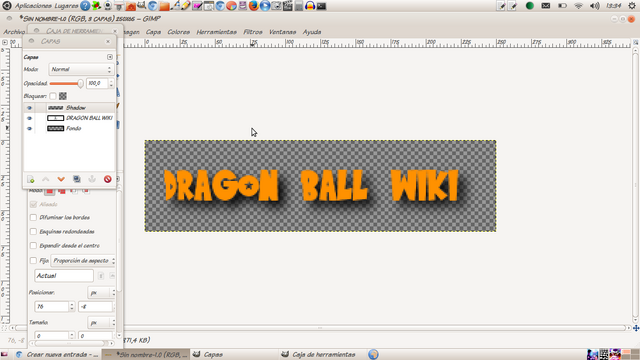Enable Difuminar los bordes
Screen dimensions: 640x360
pyautogui.click(x=33, y=218)
